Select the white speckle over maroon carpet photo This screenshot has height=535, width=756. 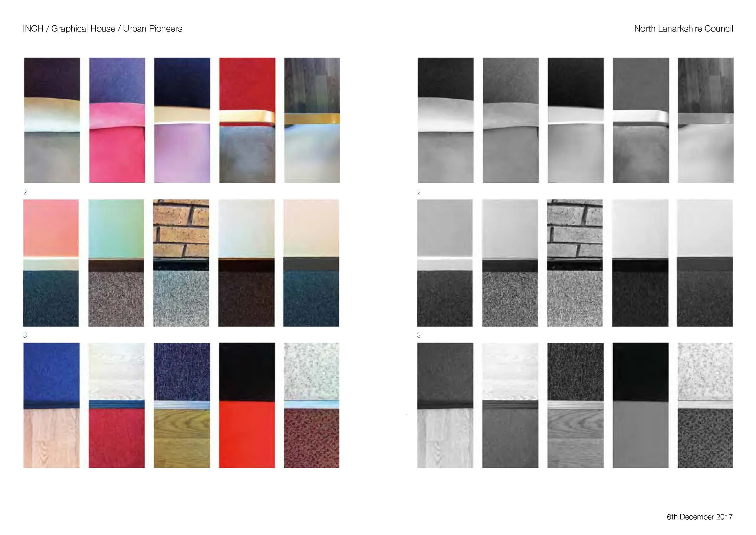pos(312,405)
